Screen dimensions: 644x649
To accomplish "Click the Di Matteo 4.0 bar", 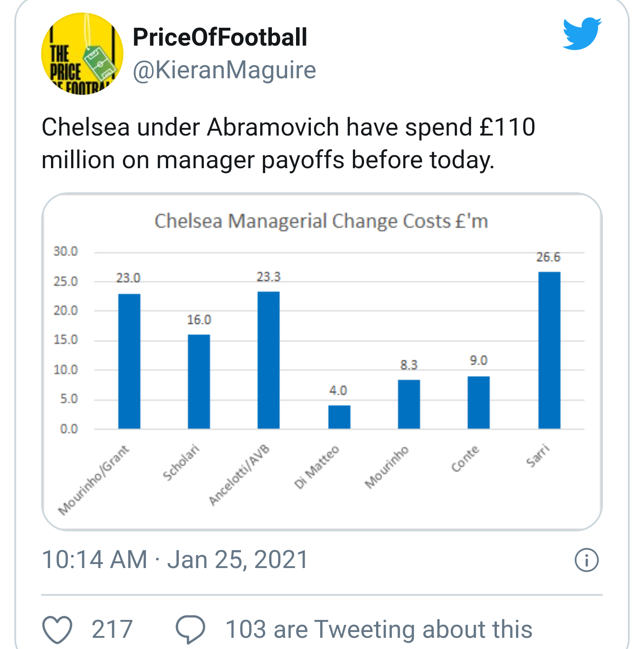I will [x=339, y=417].
